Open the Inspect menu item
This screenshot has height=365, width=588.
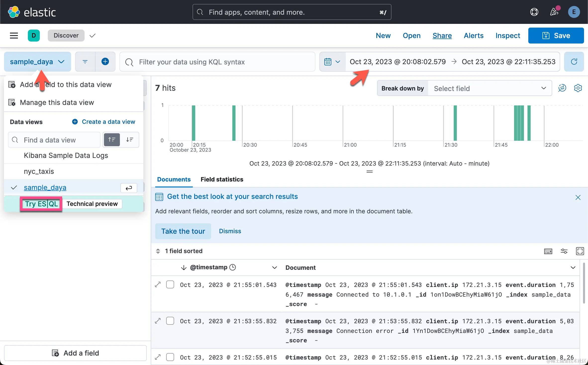[507, 36]
